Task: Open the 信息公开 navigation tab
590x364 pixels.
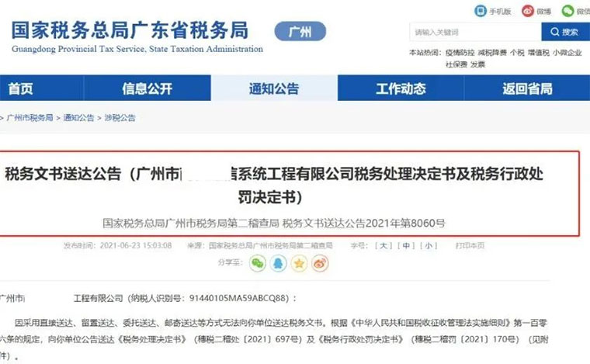Action: click(147, 88)
